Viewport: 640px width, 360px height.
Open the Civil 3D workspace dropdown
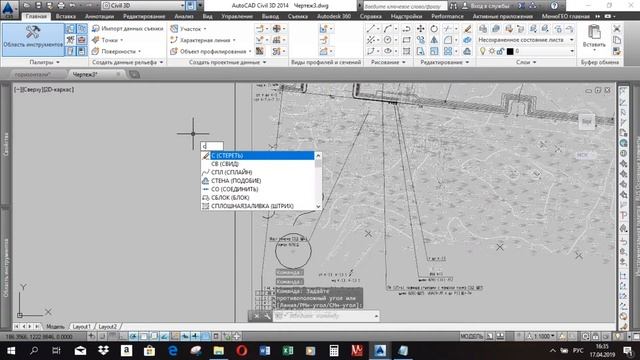pos(143,6)
